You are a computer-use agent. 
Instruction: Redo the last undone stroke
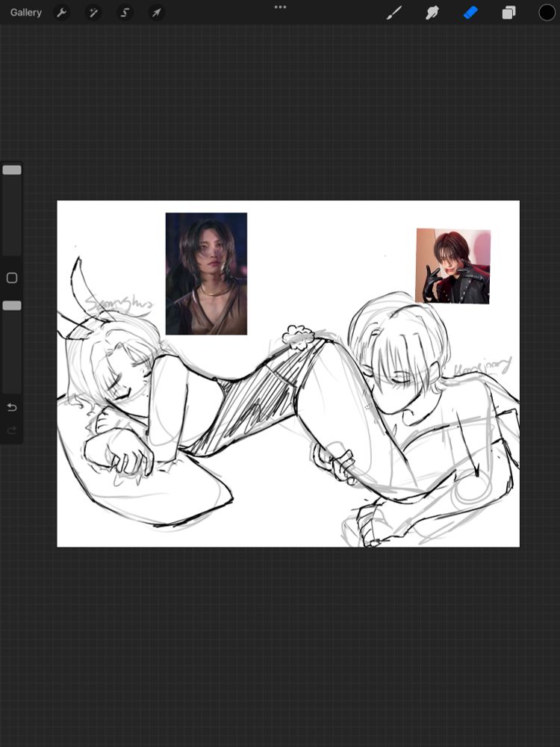click(x=12, y=431)
